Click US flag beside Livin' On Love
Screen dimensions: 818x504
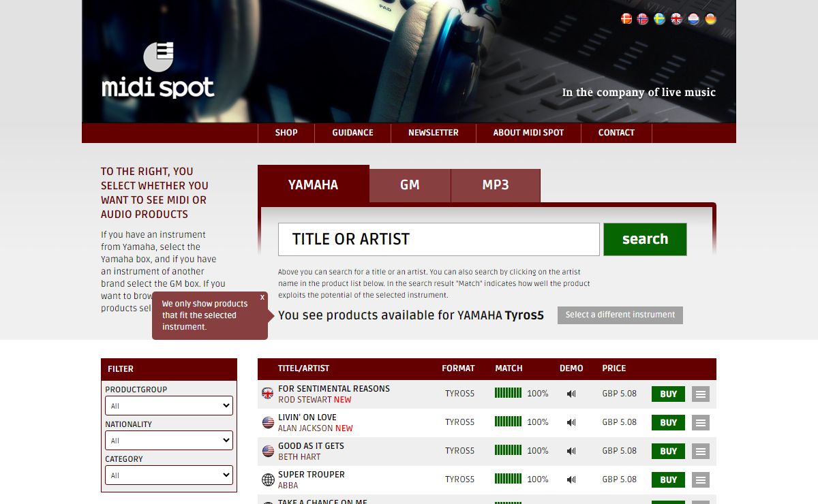pyautogui.click(x=268, y=422)
